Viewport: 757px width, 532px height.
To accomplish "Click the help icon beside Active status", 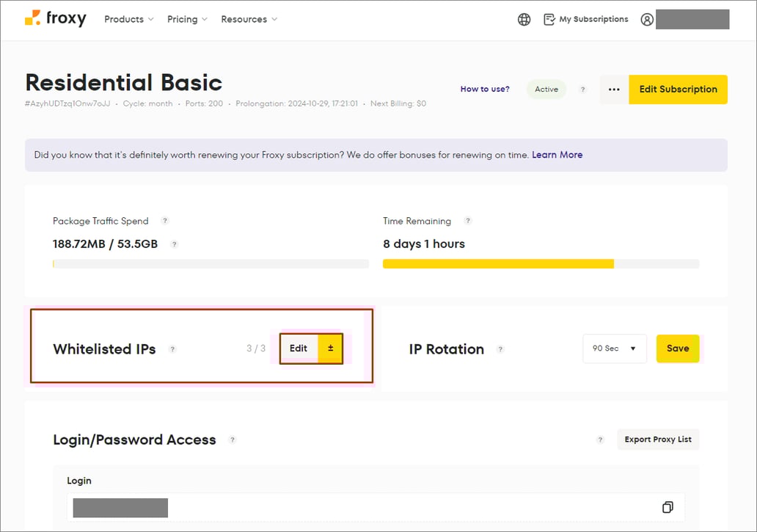I will pos(583,90).
